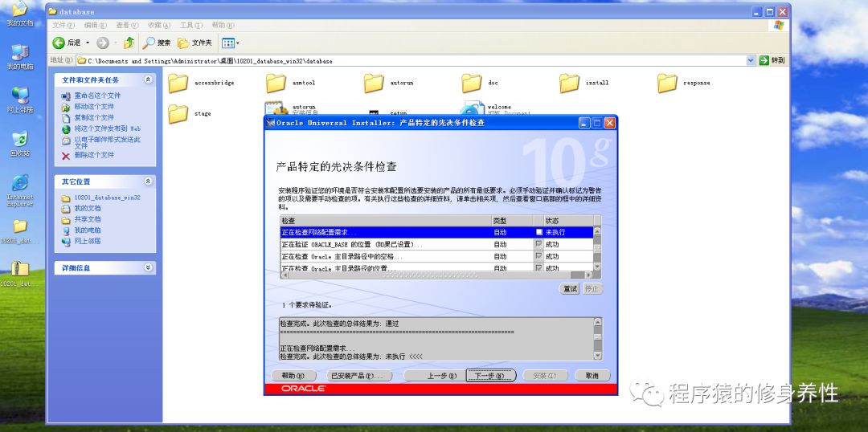
Task: Click the 下一步(N) next button
Action: tap(491, 376)
